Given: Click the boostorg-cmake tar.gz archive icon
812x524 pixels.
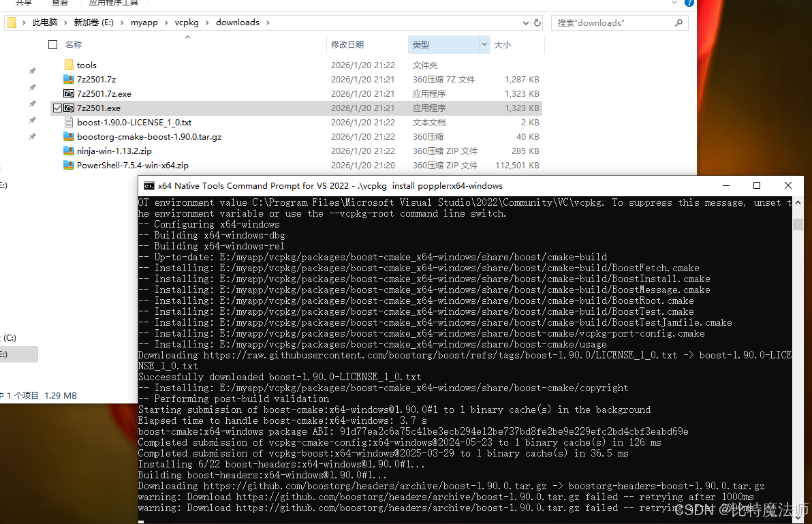Looking at the screenshot, I should [69, 137].
